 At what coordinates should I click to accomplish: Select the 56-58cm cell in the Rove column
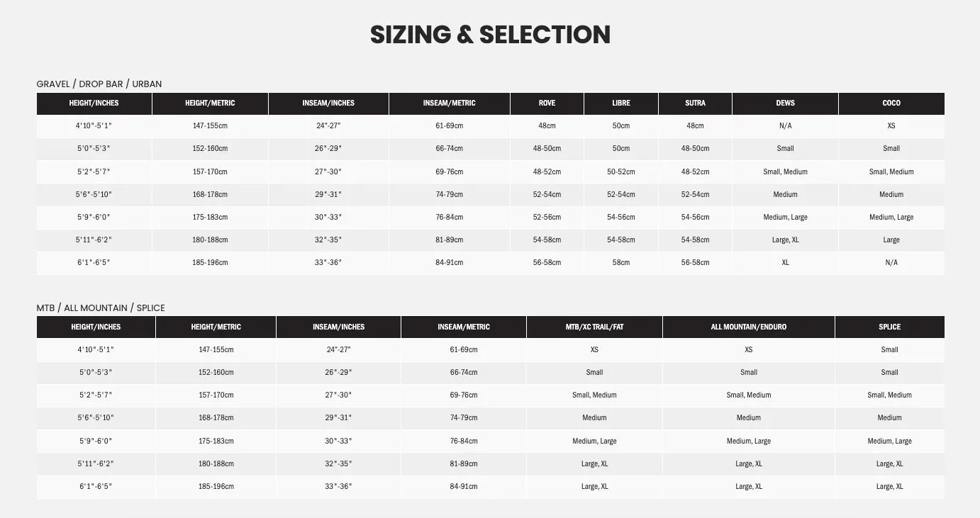click(x=547, y=263)
